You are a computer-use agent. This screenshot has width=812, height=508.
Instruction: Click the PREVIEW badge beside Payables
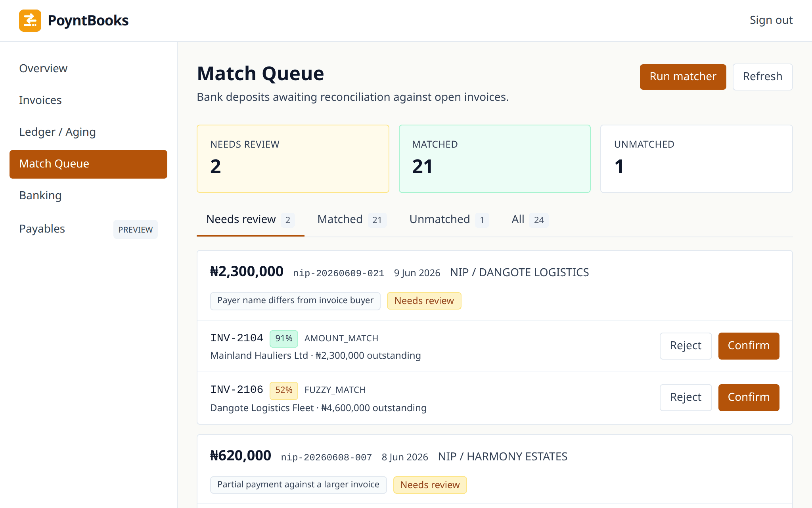pos(135,229)
